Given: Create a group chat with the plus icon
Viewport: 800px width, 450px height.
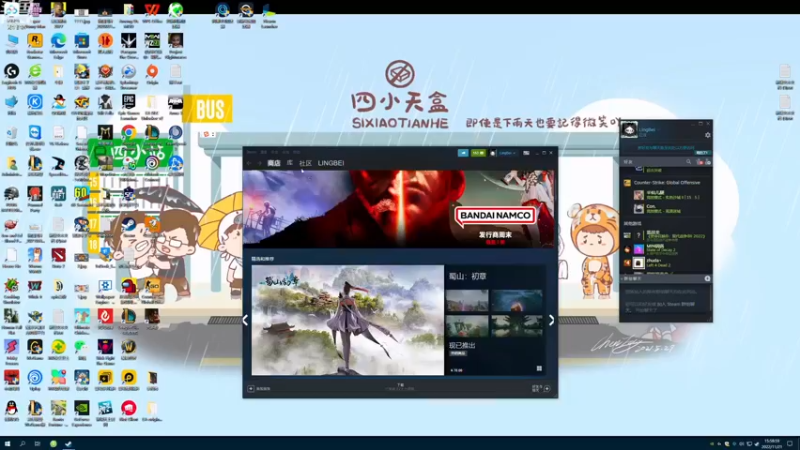Looking at the screenshot, I should click(x=707, y=279).
